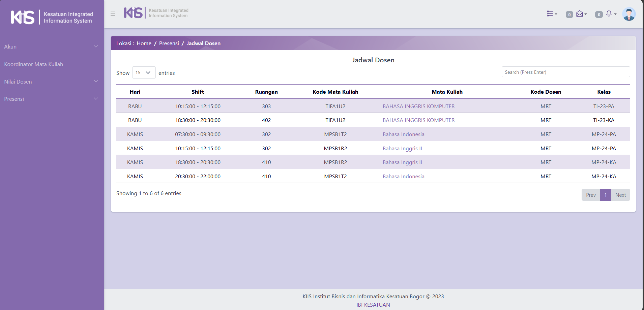Viewport: 644px width, 310px height.
Task: Click the Prev pagination button
Action: pos(591,195)
